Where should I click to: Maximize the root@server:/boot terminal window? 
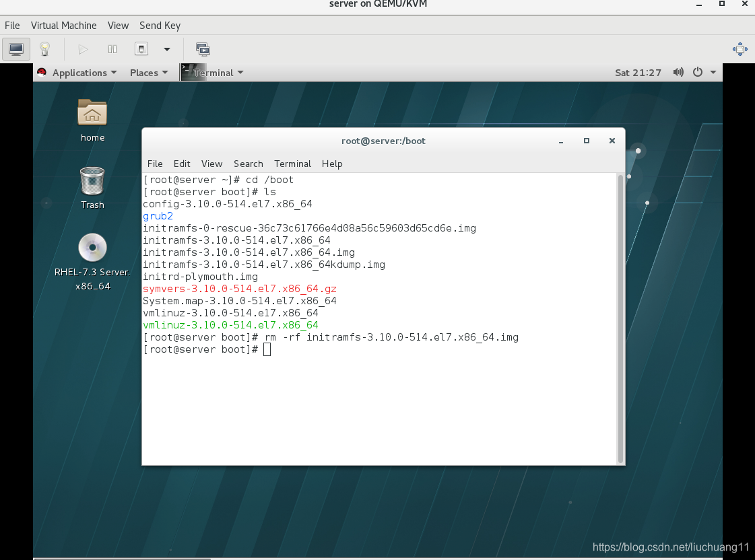[587, 141]
